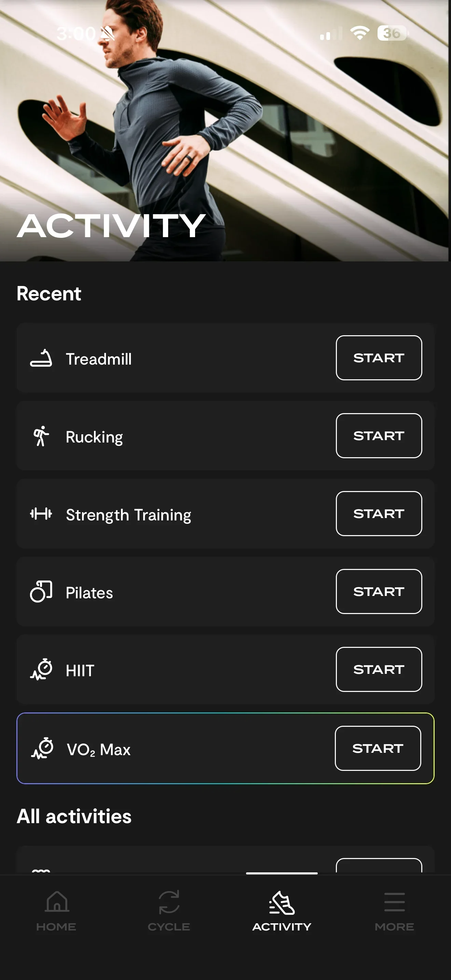Start the VO₂ Max test
The height and width of the screenshot is (980, 451).
pos(378,748)
